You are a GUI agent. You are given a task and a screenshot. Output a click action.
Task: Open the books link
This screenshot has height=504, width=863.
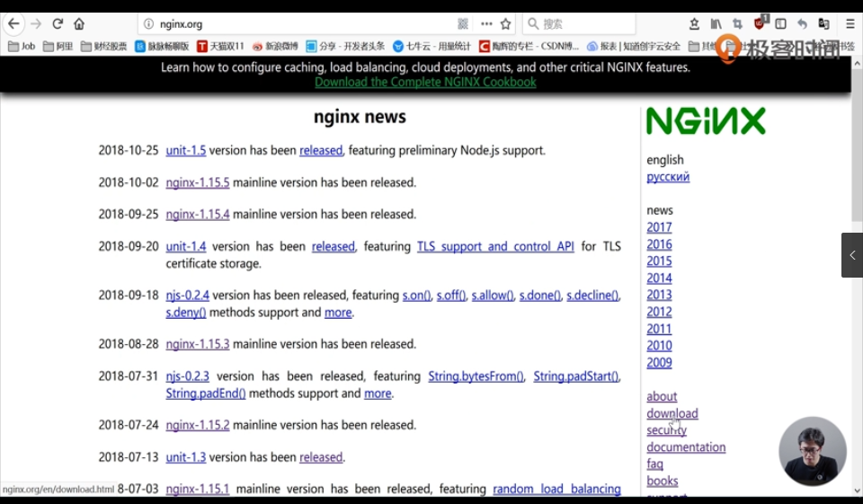point(663,481)
